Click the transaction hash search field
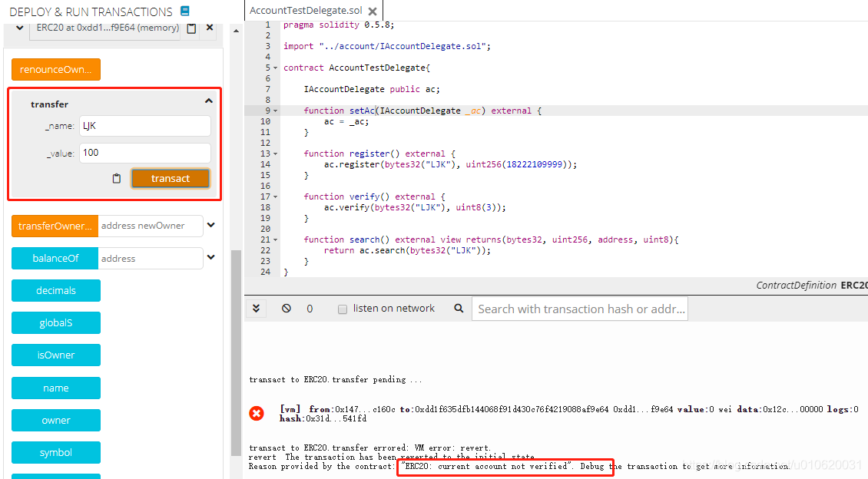The image size is (868, 479). pos(580,309)
